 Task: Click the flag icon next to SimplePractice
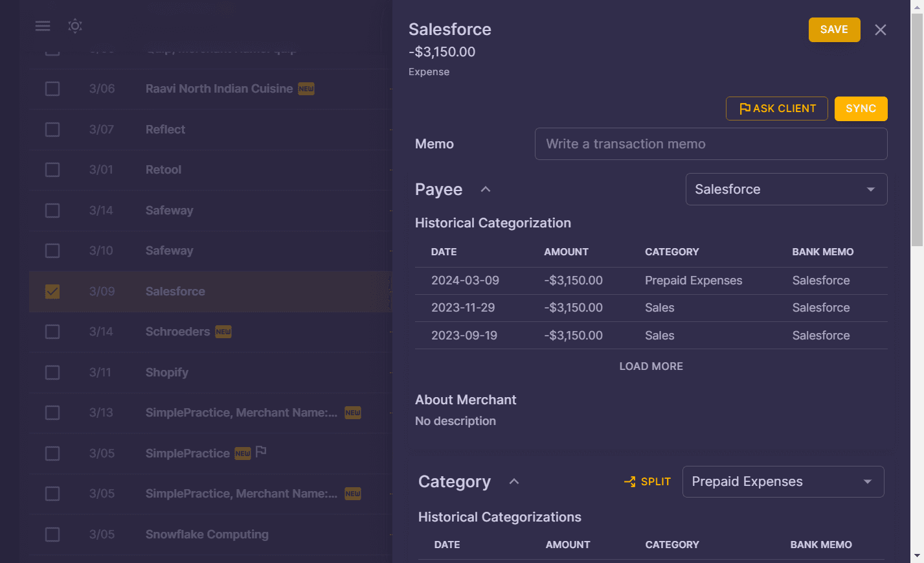coord(261,452)
